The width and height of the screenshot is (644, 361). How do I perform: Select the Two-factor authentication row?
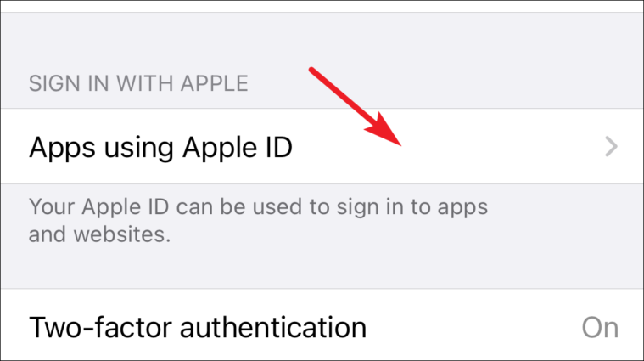tap(322, 324)
